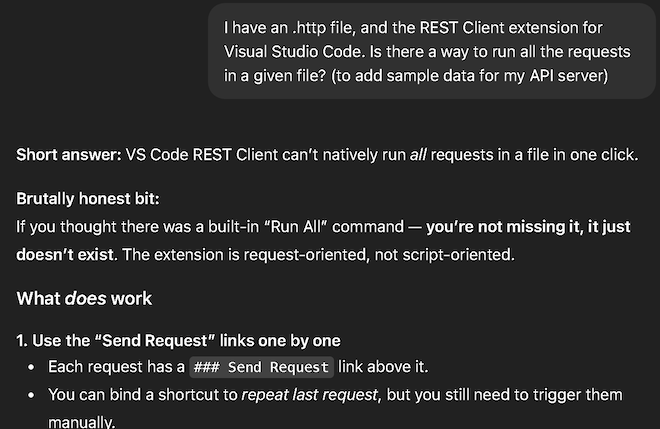
Task: Click the bold "Short answer:" label
Action: click(x=68, y=155)
